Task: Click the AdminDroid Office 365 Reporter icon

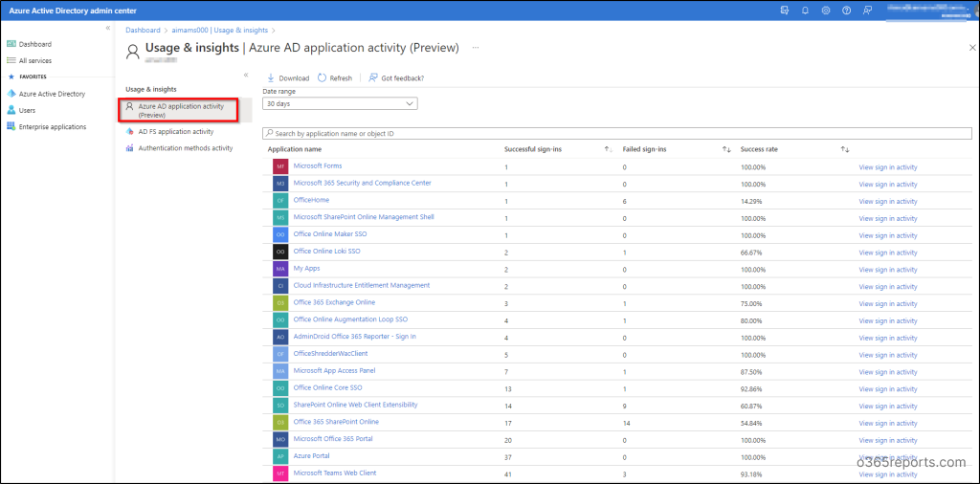Action: (x=280, y=337)
